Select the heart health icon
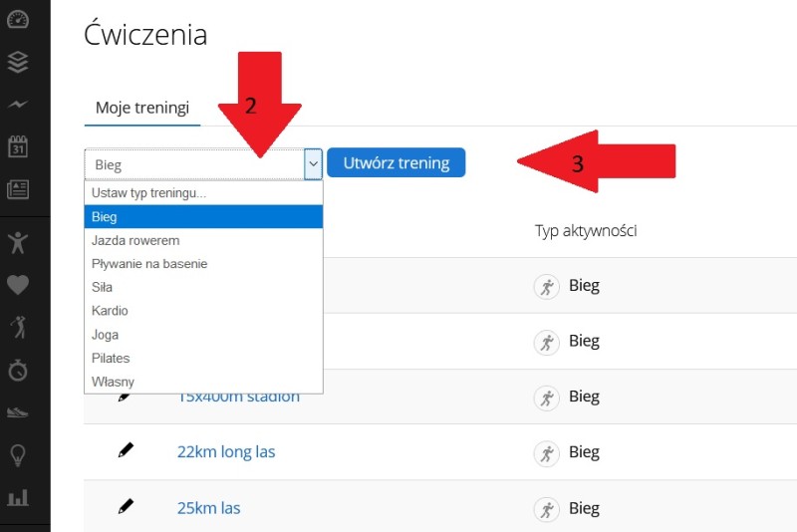The width and height of the screenshot is (797, 532). tap(18, 285)
